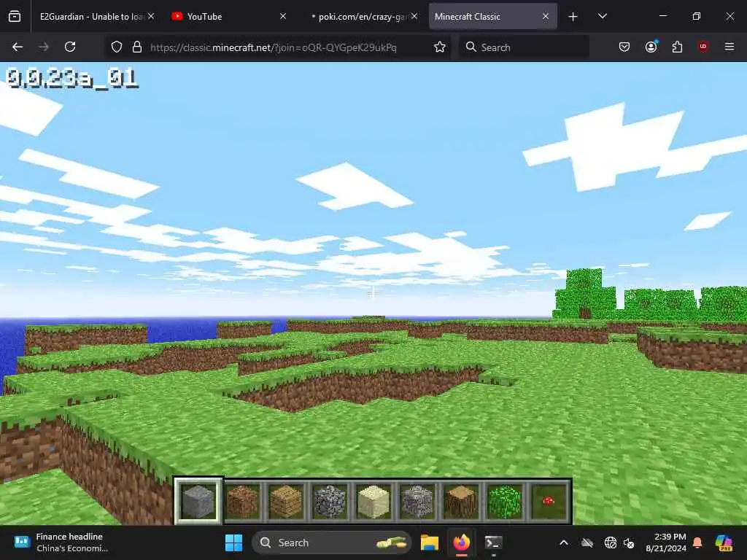747x560 pixels.
Task: Select the leaves block in hotbar
Action: (x=505, y=502)
